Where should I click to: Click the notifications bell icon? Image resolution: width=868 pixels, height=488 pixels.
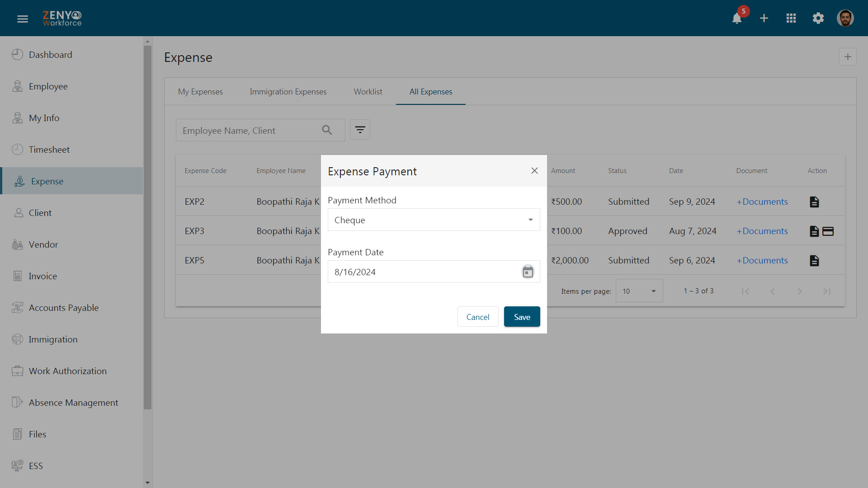coord(737,19)
